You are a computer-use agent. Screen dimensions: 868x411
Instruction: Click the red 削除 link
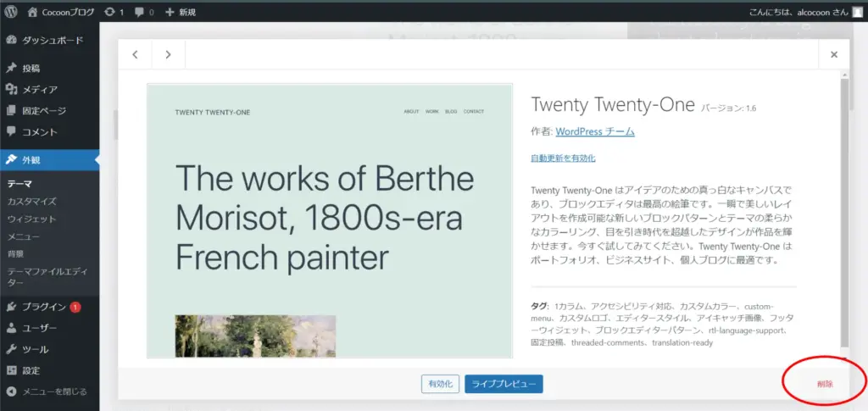click(x=825, y=384)
